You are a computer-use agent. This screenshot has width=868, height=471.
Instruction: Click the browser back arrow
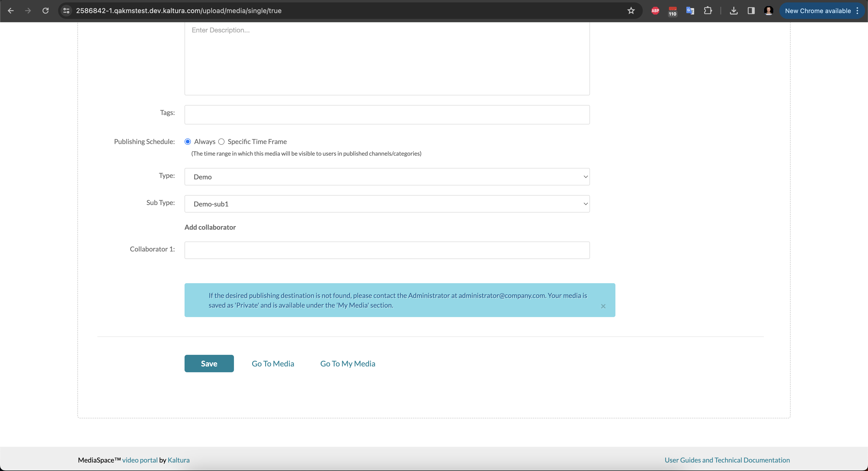10,11
